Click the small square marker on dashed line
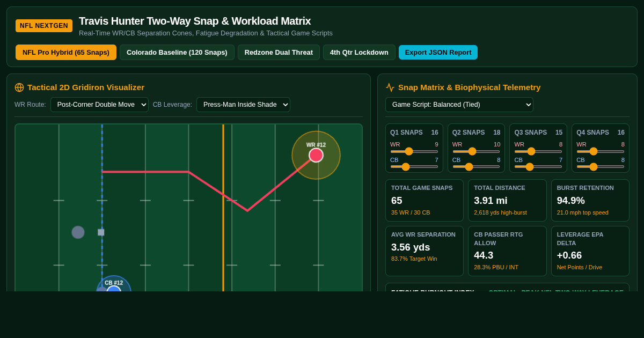Image resolution: width=644 pixels, height=338 pixels. (101, 232)
